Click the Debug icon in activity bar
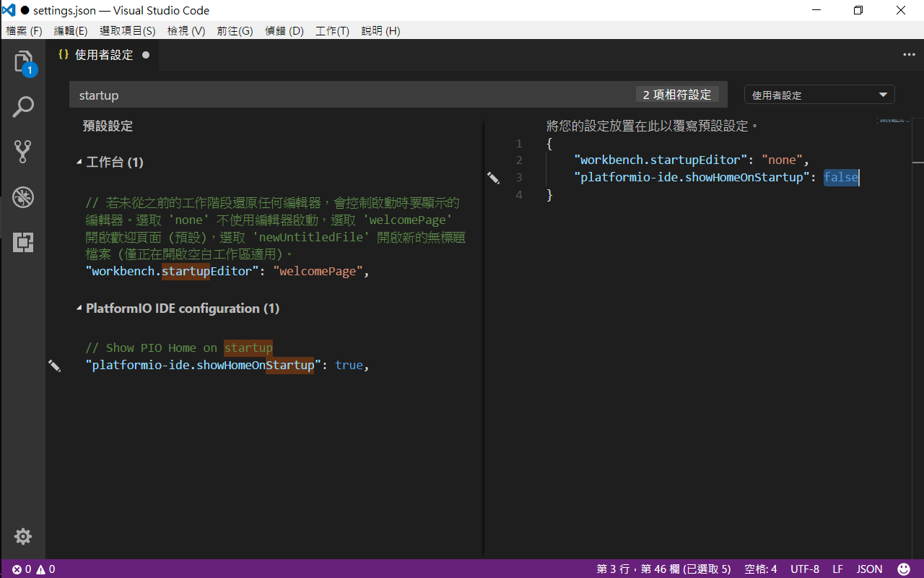The height and width of the screenshot is (578, 924). pos(23,197)
